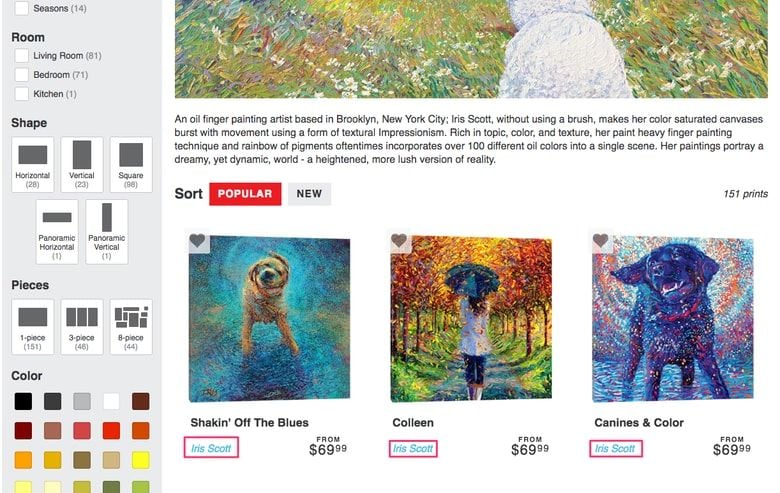This screenshot has width=780, height=493.
Task: Select the Panoramic Vertical shape
Action: coord(106,232)
